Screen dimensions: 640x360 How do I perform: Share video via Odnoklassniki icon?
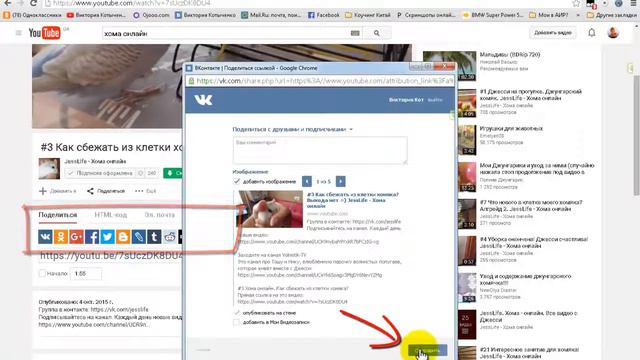[60, 236]
